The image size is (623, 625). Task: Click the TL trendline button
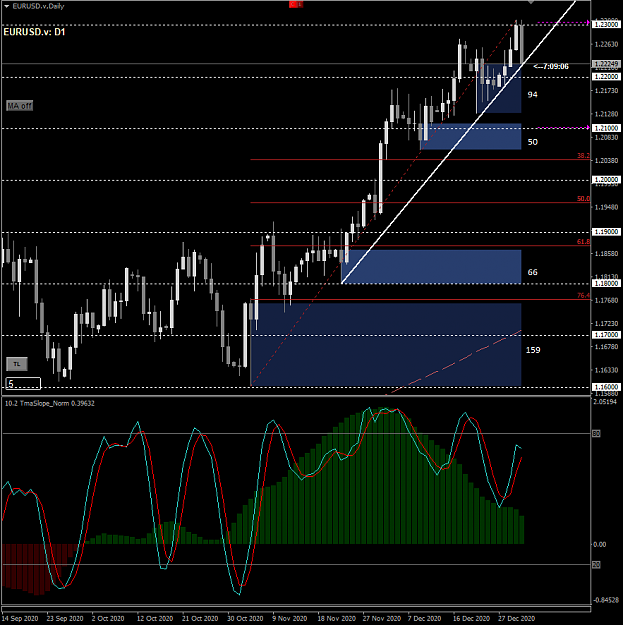[17, 364]
